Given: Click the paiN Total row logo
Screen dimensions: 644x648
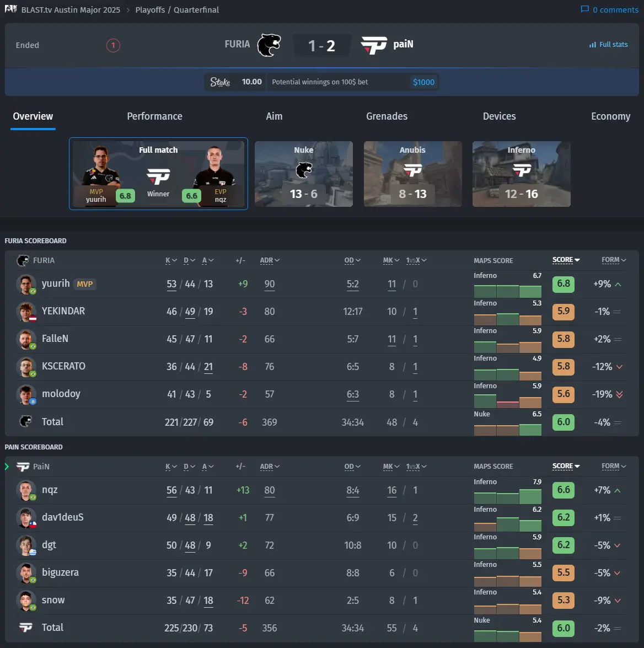Looking at the screenshot, I should click(x=25, y=628).
